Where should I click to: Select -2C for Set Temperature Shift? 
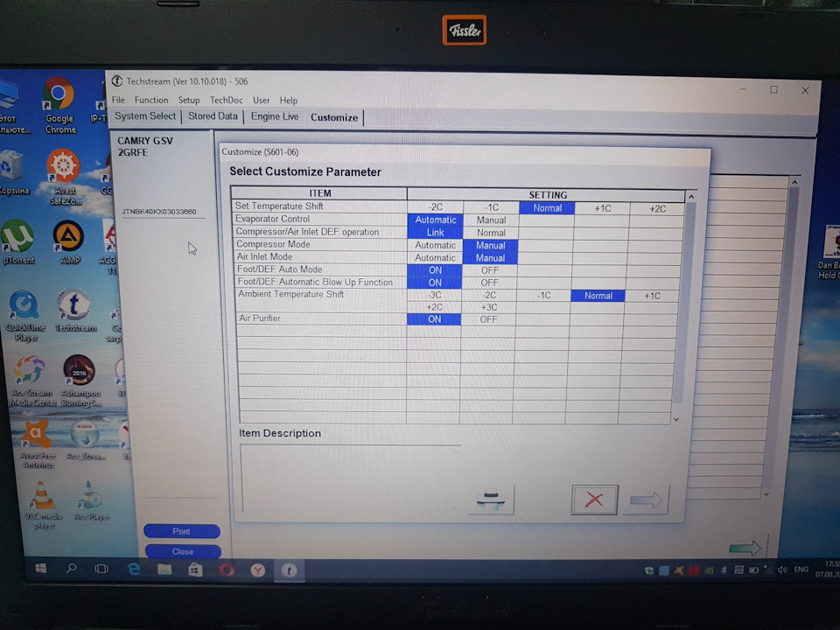coord(436,207)
